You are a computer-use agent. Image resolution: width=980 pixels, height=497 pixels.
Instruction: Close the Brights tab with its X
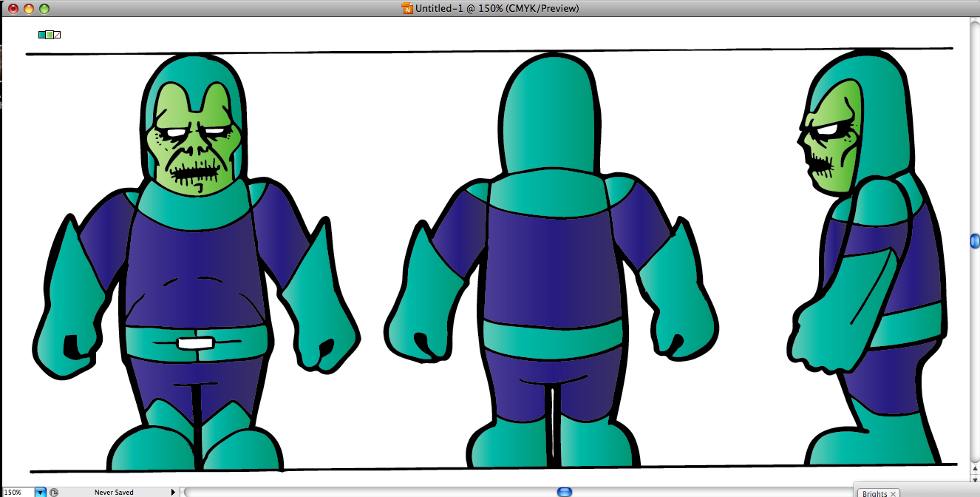coord(894,493)
